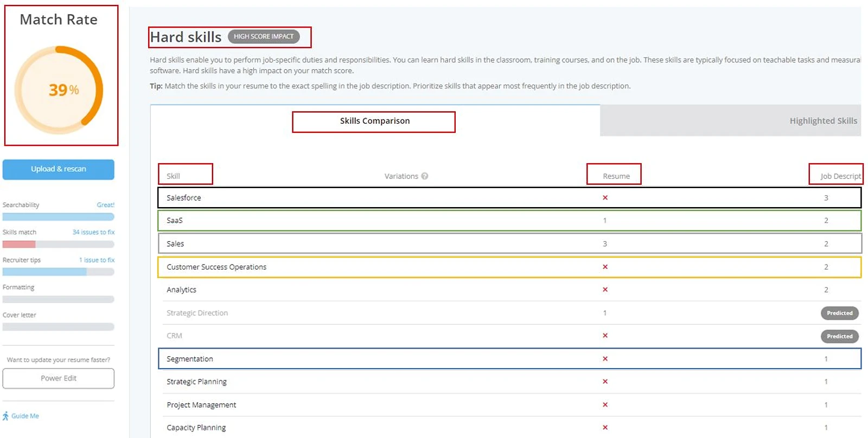Image resolution: width=868 pixels, height=438 pixels.
Task: Click the red X in the CRM row
Action: pos(605,336)
